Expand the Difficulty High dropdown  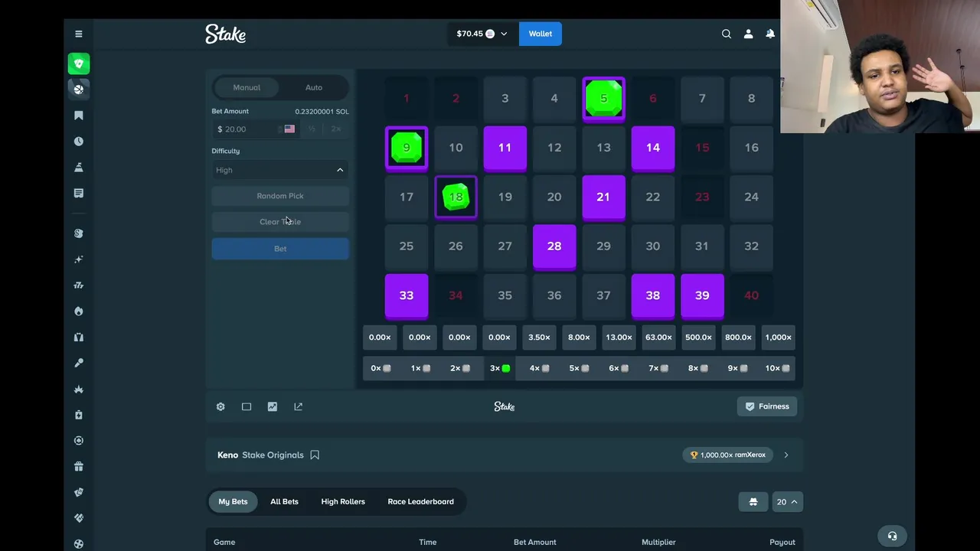coord(280,170)
